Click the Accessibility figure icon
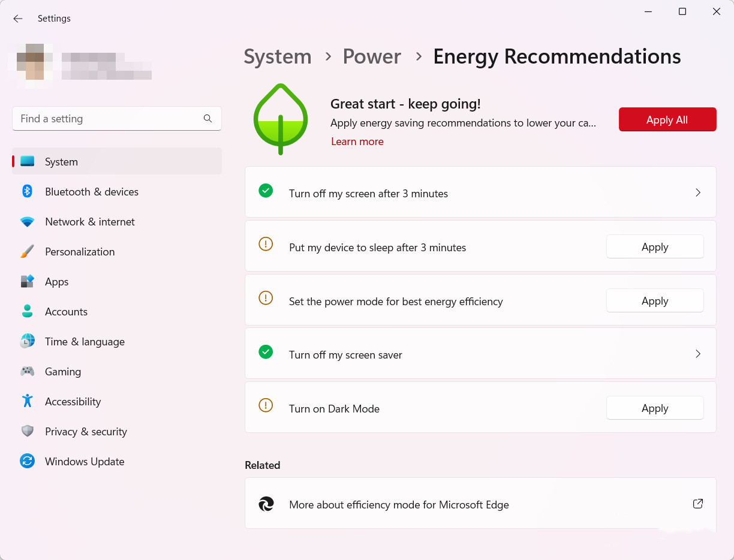Image resolution: width=734 pixels, height=560 pixels. [x=27, y=401]
